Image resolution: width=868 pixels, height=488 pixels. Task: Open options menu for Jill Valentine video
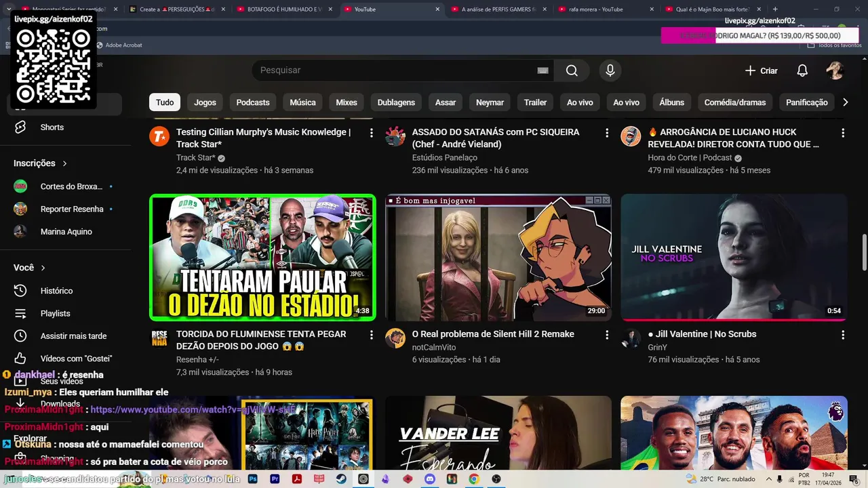843,335
